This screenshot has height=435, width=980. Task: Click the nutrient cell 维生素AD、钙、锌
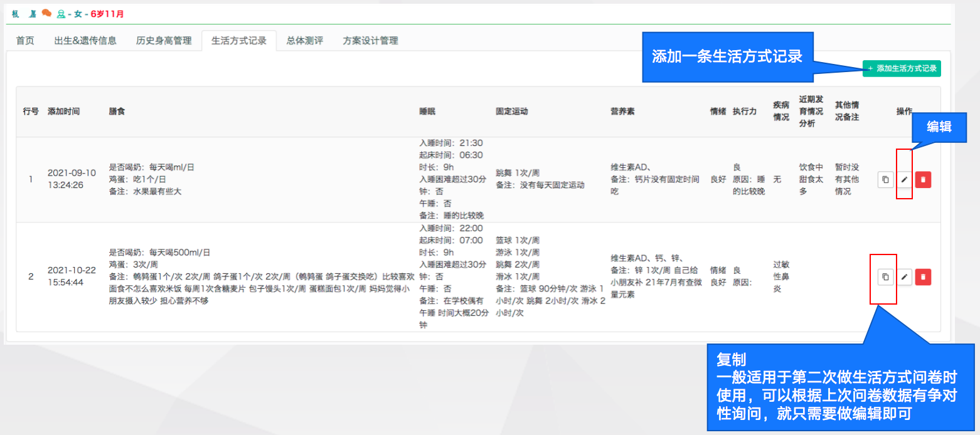655,276
